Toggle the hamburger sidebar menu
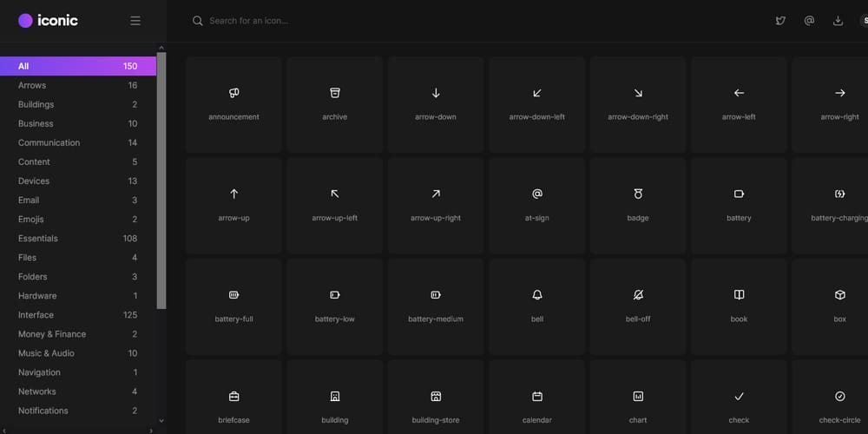 coord(135,21)
